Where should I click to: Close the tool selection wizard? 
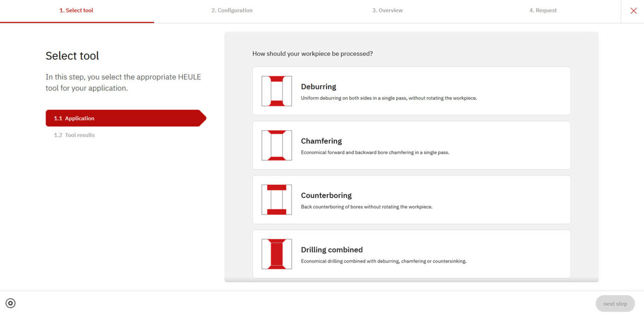point(633,10)
